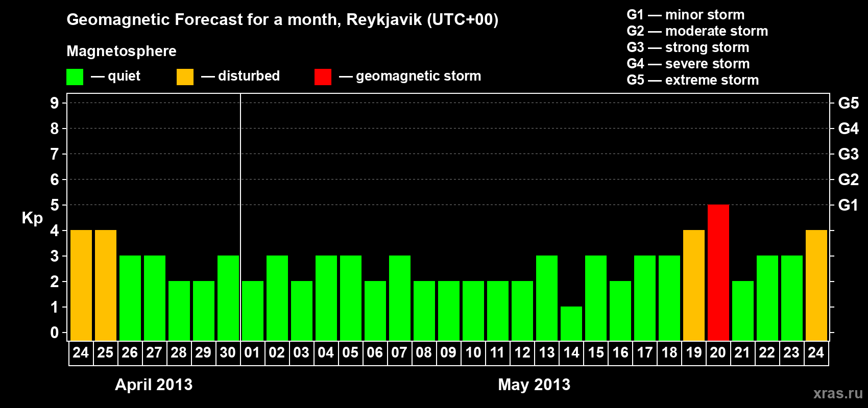868x408 pixels.
Task: Click 'G4 — severe storm' legend text
Action: 688,64
